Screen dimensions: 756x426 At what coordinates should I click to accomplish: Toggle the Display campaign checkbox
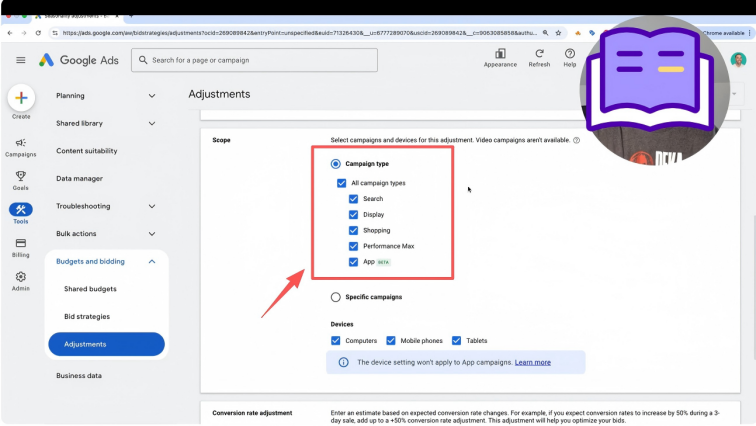tap(353, 214)
